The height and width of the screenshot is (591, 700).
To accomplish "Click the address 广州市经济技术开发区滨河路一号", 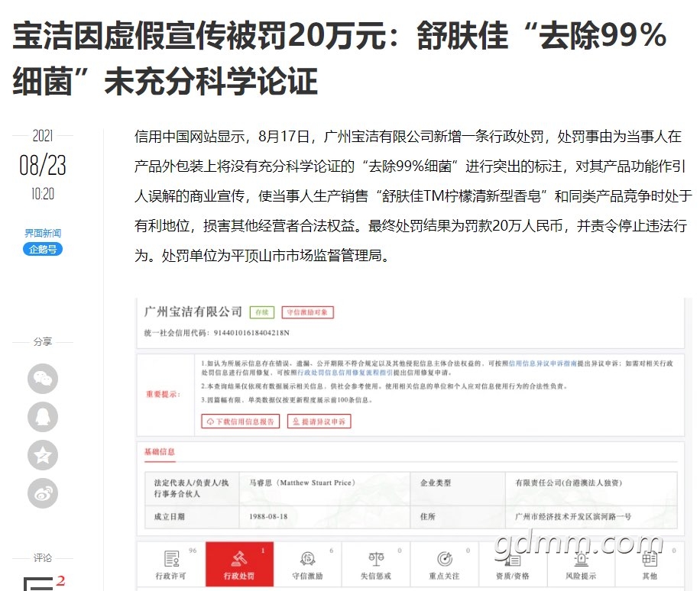I will tap(573, 516).
